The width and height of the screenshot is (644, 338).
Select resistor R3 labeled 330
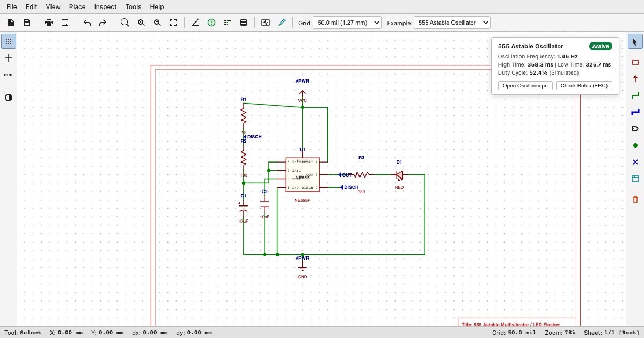(x=362, y=174)
